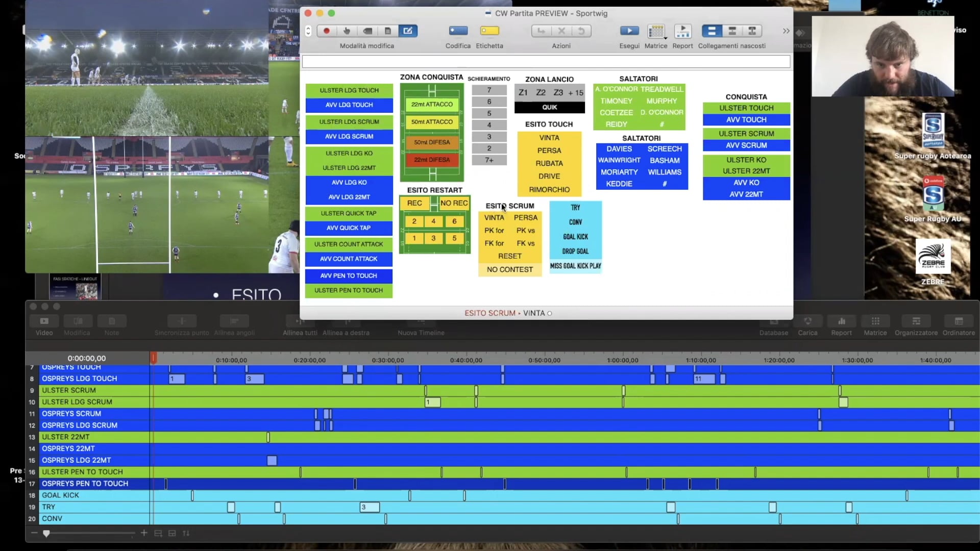
Task: Click the X delete icon in Azioni
Action: pos(561,31)
